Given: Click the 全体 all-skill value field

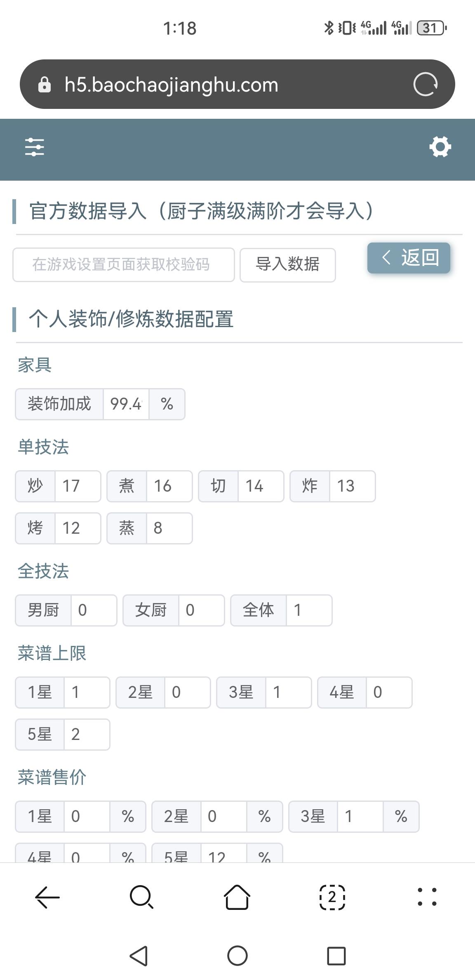Looking at the screenshot, I should point(309,610).
